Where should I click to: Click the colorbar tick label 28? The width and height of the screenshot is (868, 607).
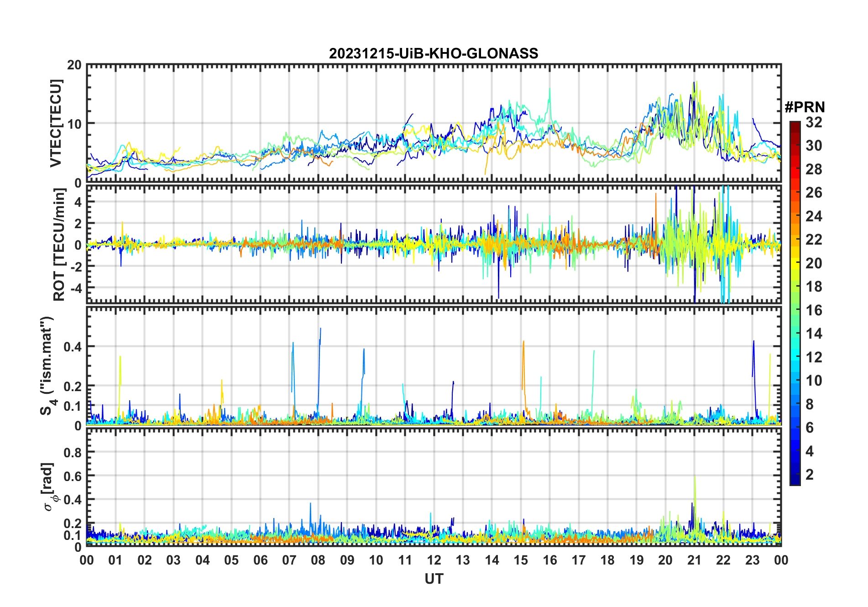814,169
